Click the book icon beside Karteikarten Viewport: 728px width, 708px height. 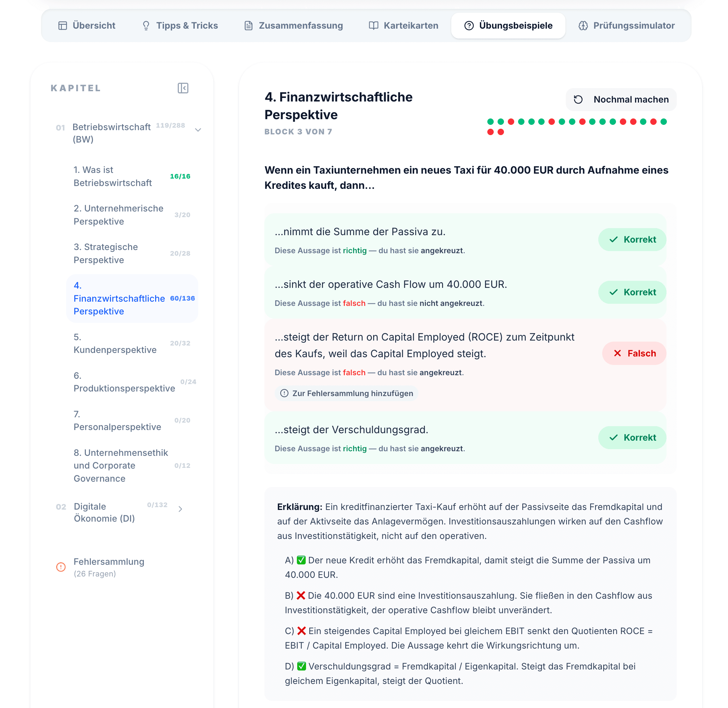coord(374,26)
